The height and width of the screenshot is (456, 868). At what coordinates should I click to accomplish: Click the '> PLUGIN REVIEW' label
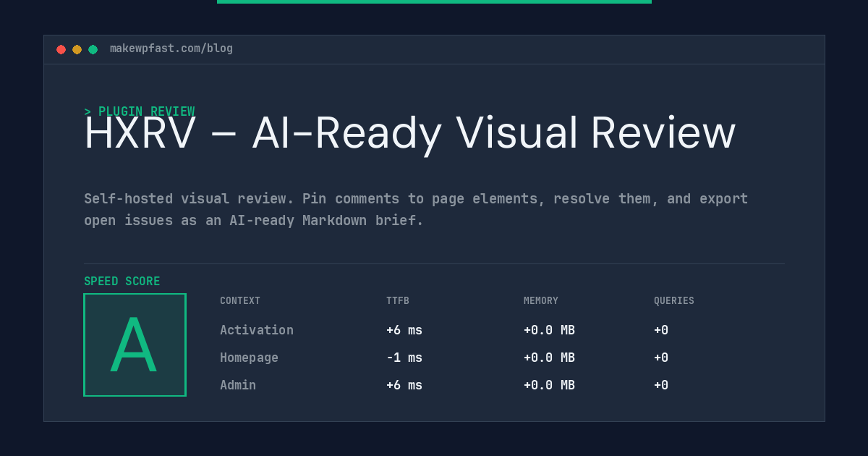click(x=139, y=111)
